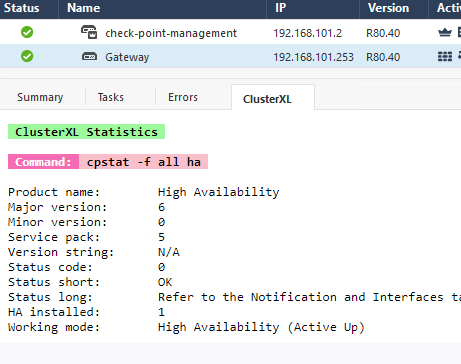Click the Working mode: label
The height and width of the screenshot is (364, 461).
tap(54, 327)
